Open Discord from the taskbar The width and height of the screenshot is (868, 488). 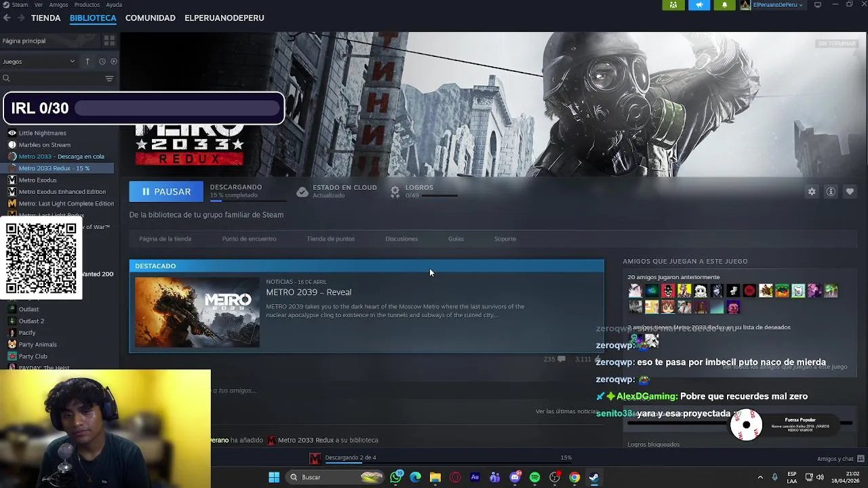515,477
